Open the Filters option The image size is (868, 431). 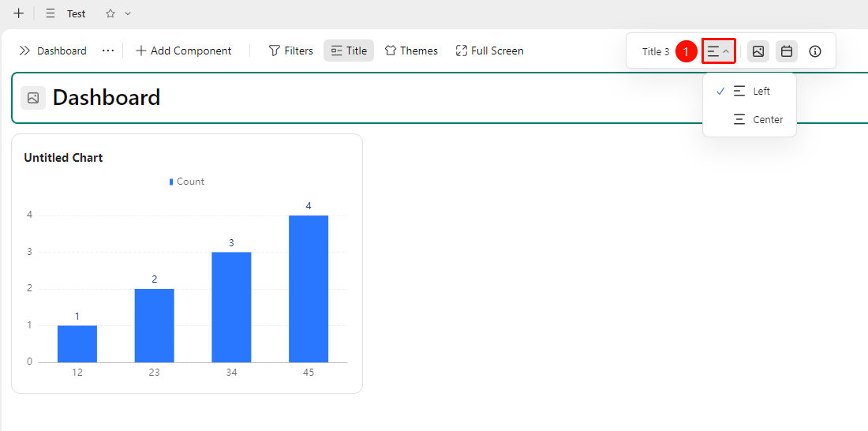290,51
